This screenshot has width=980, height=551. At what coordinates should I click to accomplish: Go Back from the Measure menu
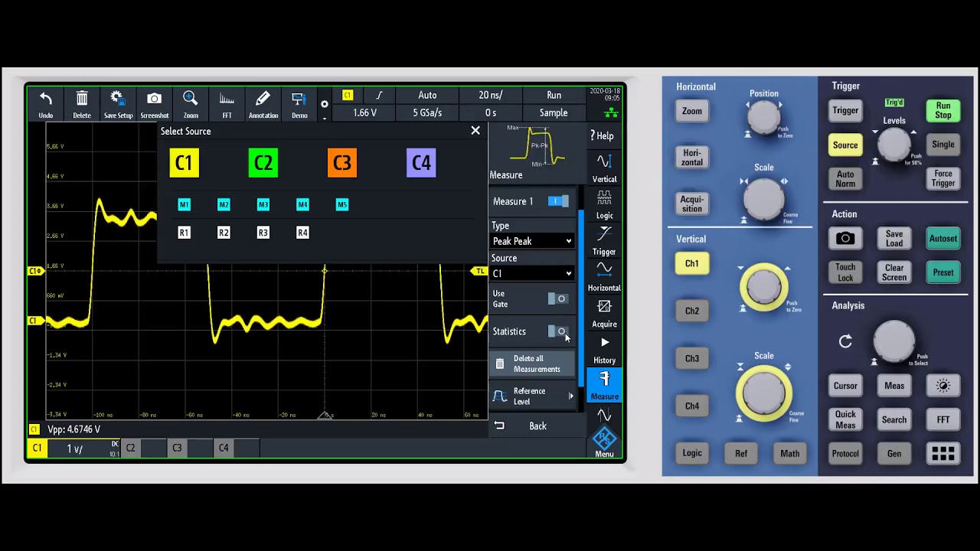(x=532, y=426)
